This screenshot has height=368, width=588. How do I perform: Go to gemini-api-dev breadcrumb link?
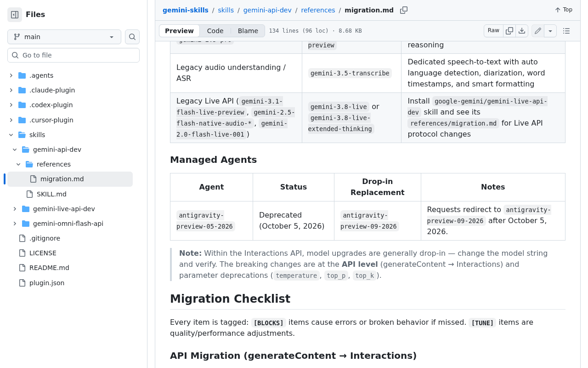pyautogui.click(x=267, y=10)
